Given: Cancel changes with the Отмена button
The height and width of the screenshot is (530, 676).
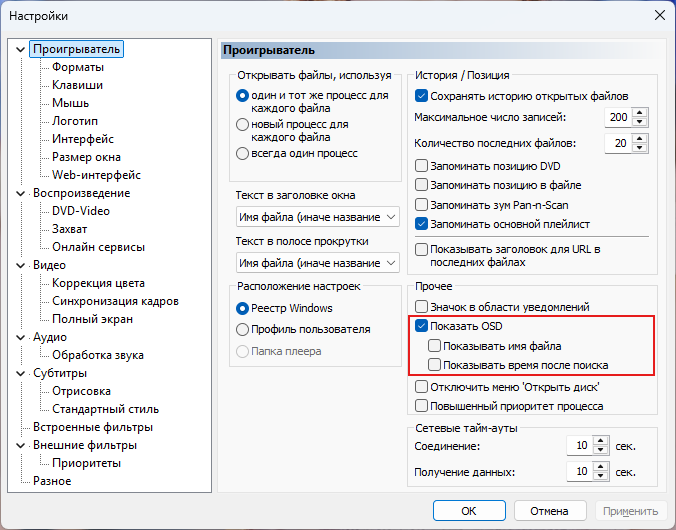Looking at the screenshot, I should click(x=550, y=511).
